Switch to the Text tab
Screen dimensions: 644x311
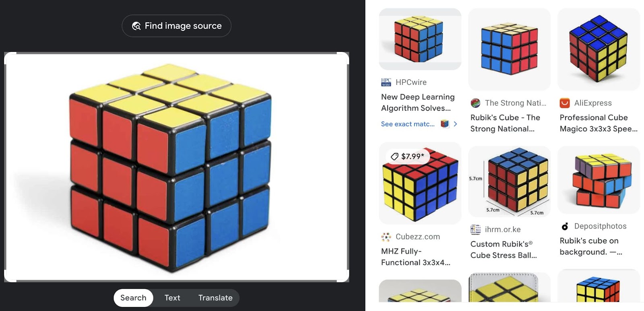click(x=172, y=298)
